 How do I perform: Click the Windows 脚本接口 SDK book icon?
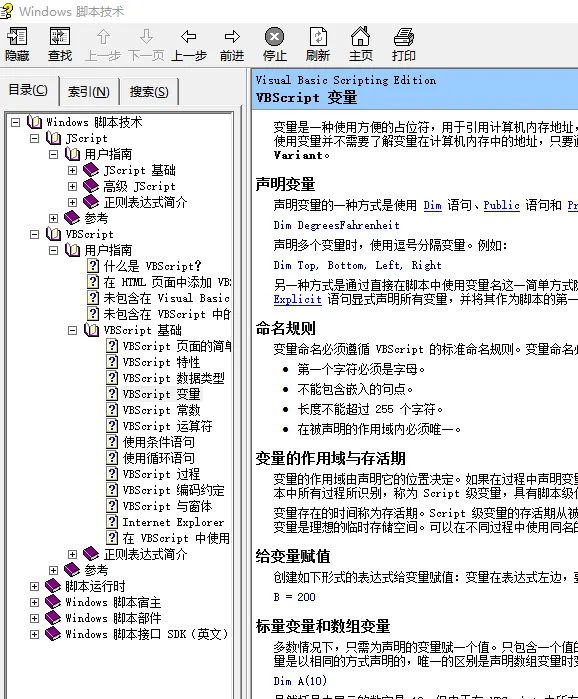point(53,634)
